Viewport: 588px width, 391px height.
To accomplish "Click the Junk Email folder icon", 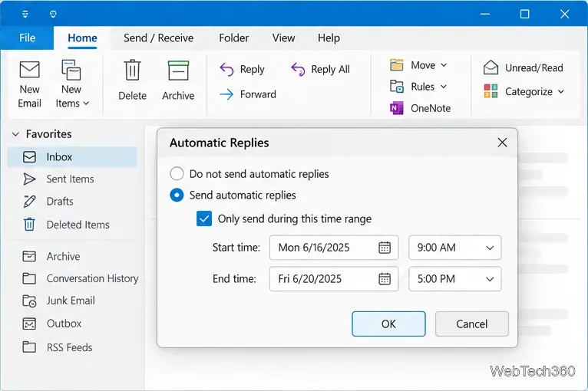I will 29,301.
